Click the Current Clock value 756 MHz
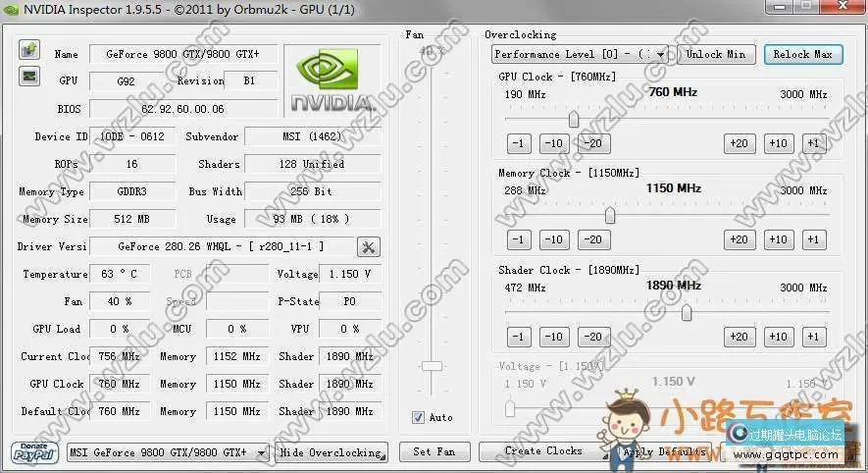The image size is (868, 473). point(120,356)
